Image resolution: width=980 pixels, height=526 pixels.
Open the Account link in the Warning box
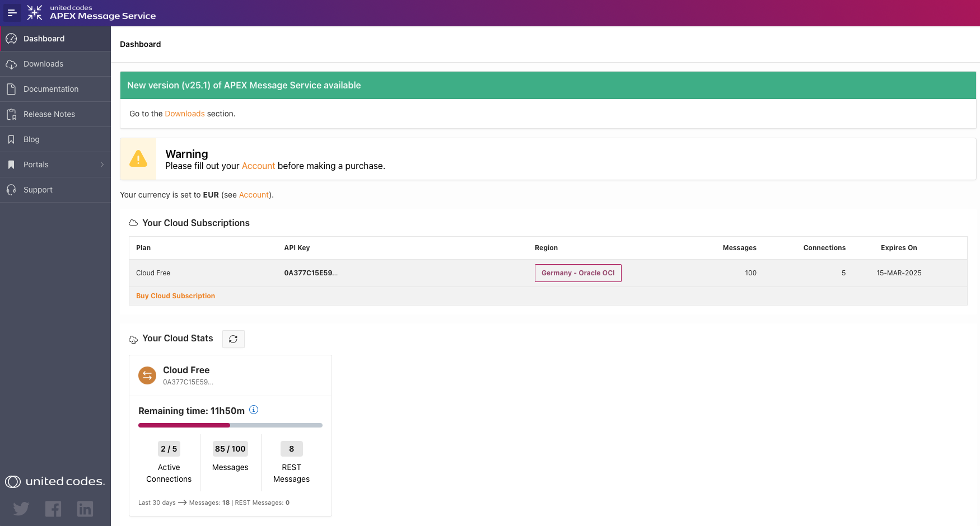coord(258,166)
